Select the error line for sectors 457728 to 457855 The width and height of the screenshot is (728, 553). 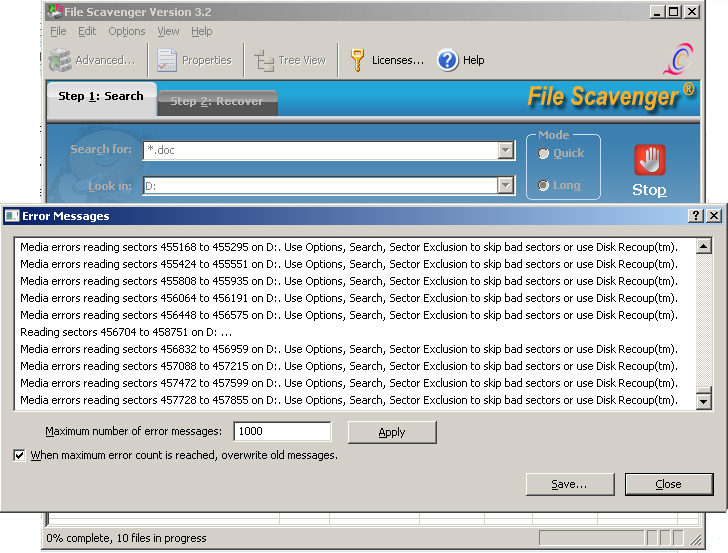click(x=349, y=400)
